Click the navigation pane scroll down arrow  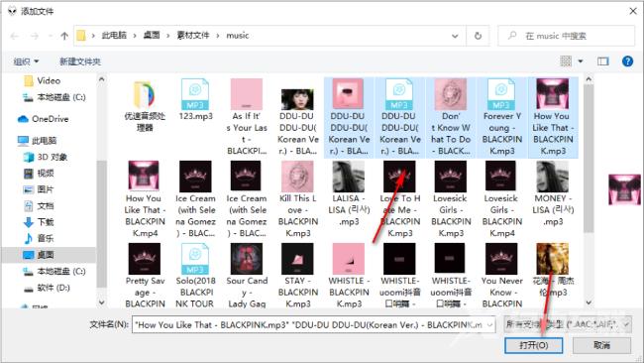(x=101, y=302)
